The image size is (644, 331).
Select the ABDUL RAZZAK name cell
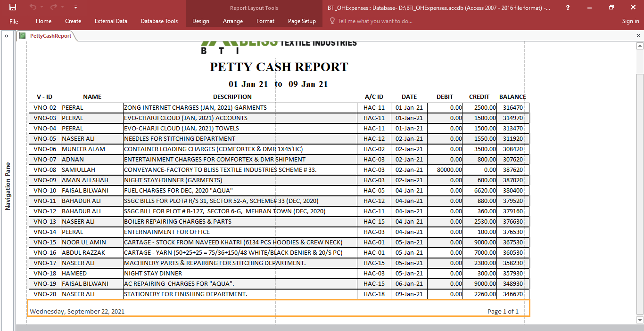click(x=92, y=253)
